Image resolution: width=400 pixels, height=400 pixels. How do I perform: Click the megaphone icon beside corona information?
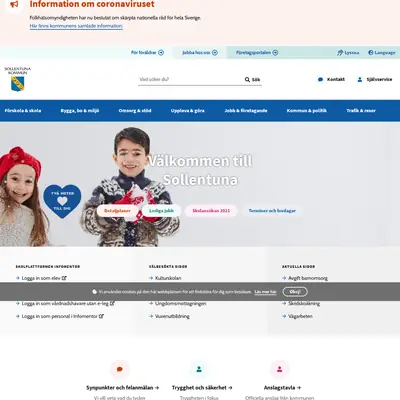click(14, 4)
